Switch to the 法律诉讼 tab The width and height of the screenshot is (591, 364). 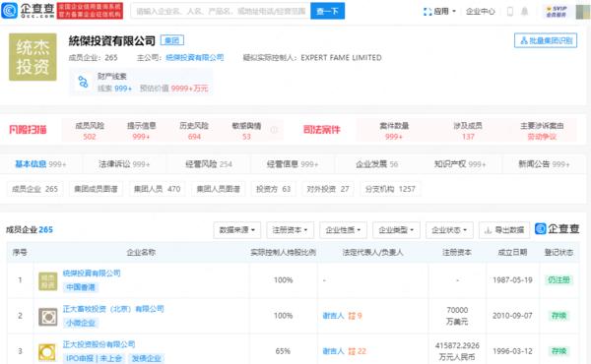[x=124, y=164]
